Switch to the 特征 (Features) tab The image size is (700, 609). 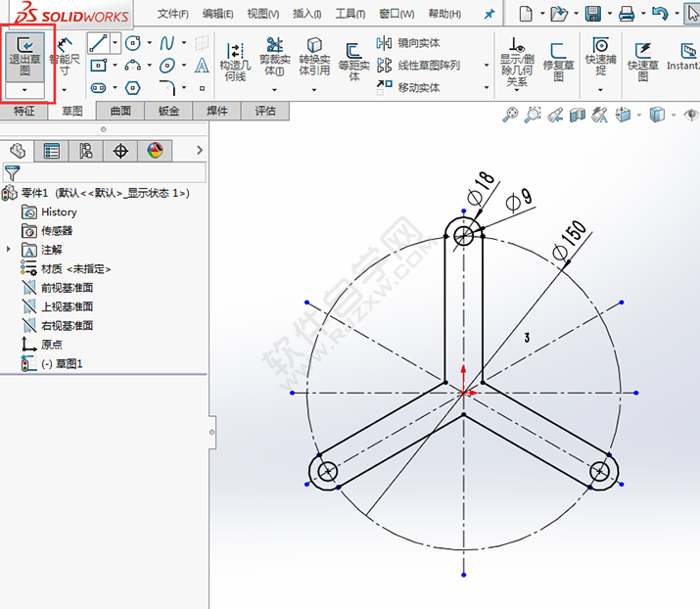[24, 111]
